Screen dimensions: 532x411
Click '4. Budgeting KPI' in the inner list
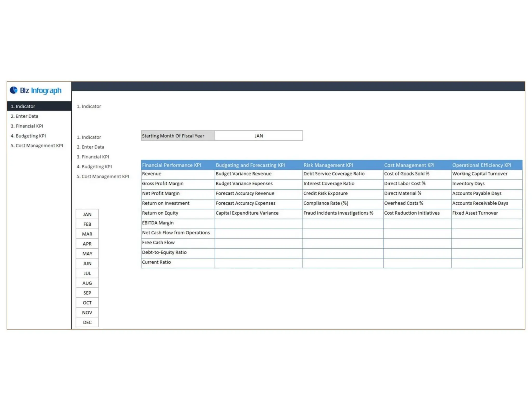point(94,167)
